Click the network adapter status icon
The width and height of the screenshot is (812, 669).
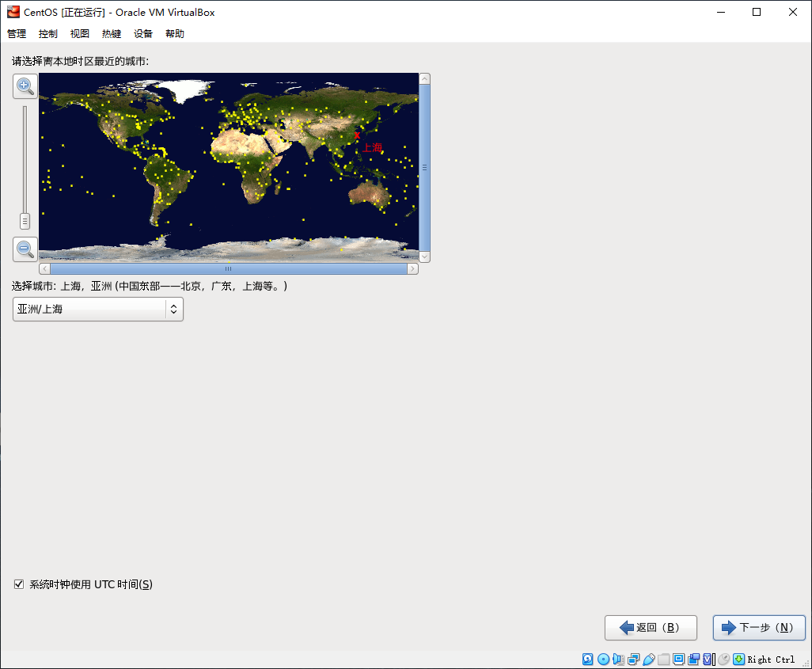coord(633,659)
